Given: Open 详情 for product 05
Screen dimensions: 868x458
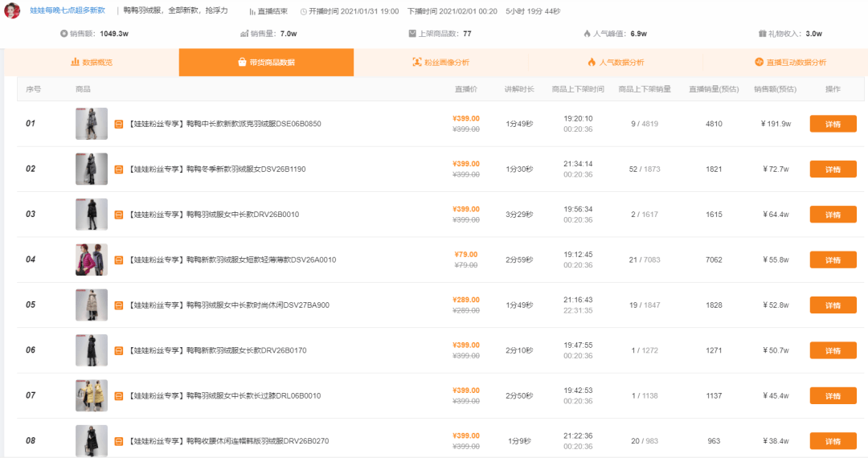Looking at the screenshot, I should (833, 305).
